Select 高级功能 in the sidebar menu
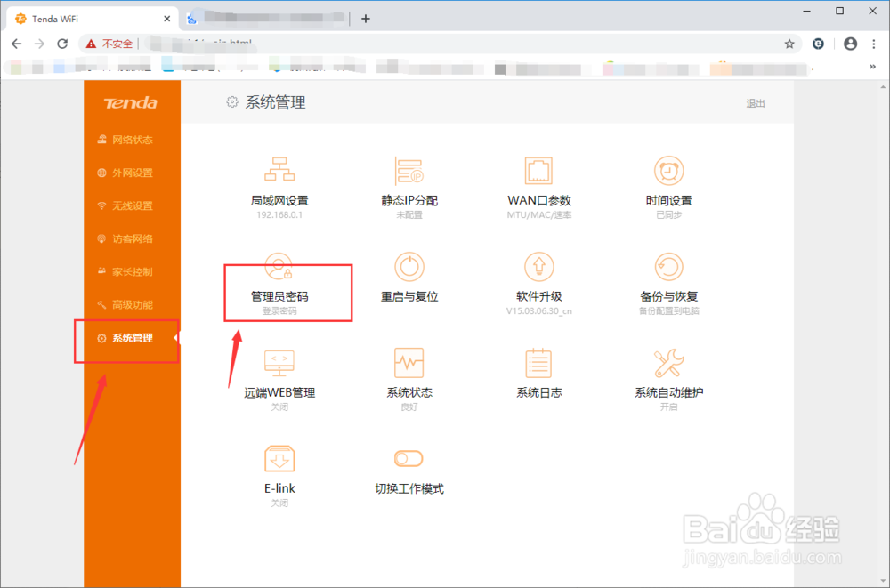This screenshot has width=890, height=588. tap(125, 305)
